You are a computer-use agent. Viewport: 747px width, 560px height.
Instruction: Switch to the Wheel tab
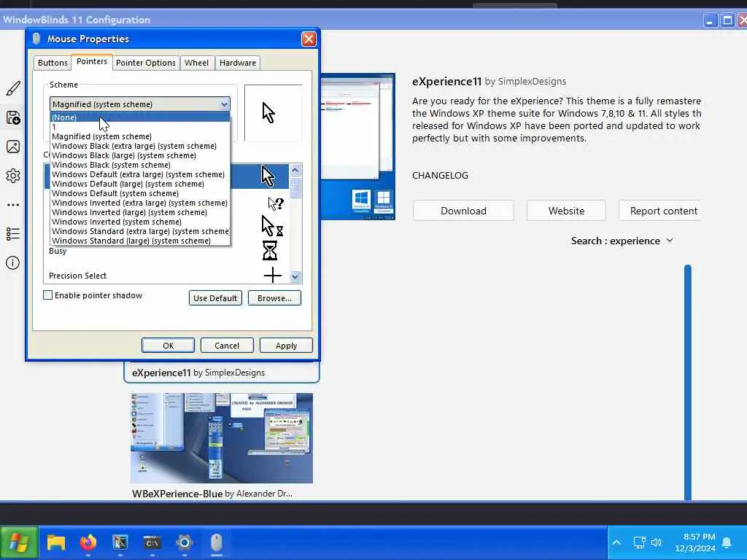(197, 63)
